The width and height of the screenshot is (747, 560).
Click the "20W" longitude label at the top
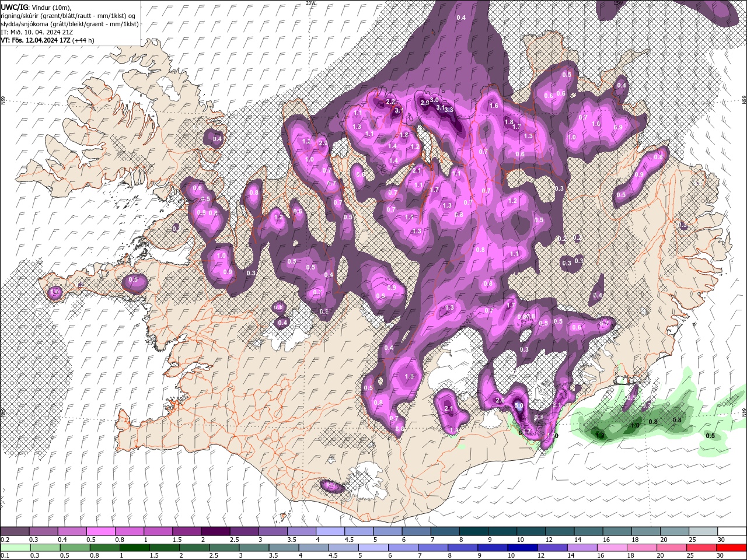[x=310, y=3]
